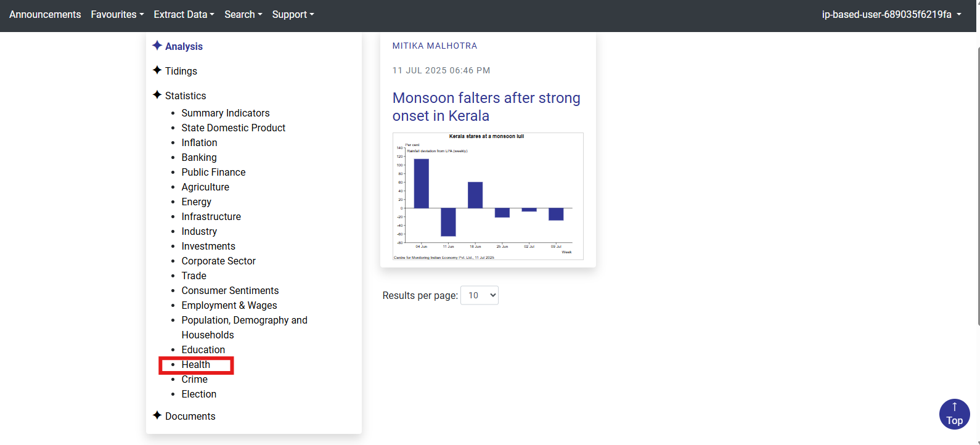980x445 pixels.
Task: Click the star icon beside Statistics
Action: [x=157, y=95]
